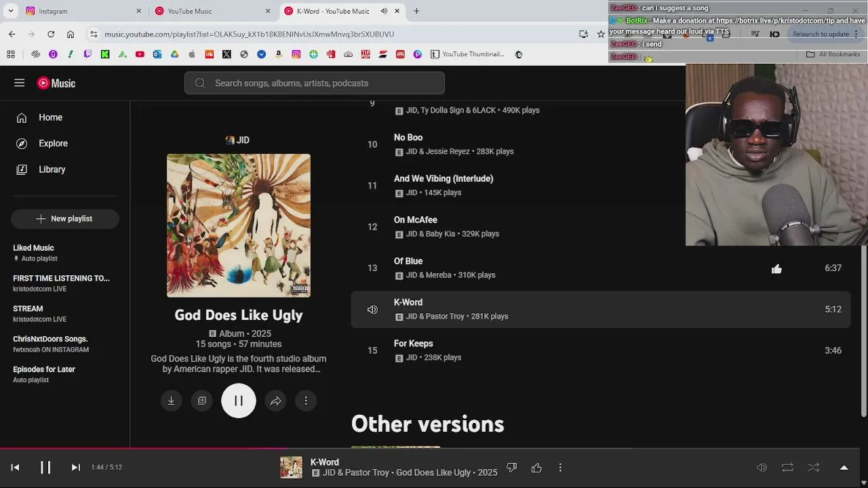Reload the page

(51, 34)
